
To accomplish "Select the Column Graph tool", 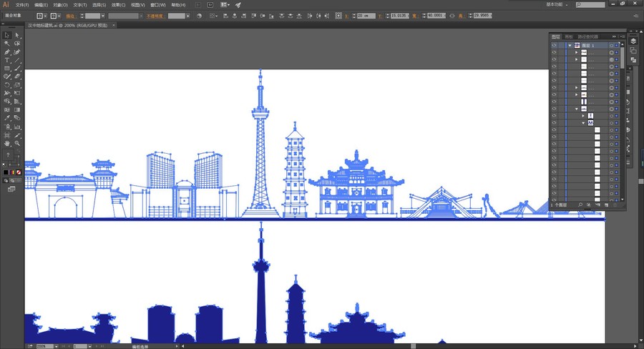I will 17,127.
